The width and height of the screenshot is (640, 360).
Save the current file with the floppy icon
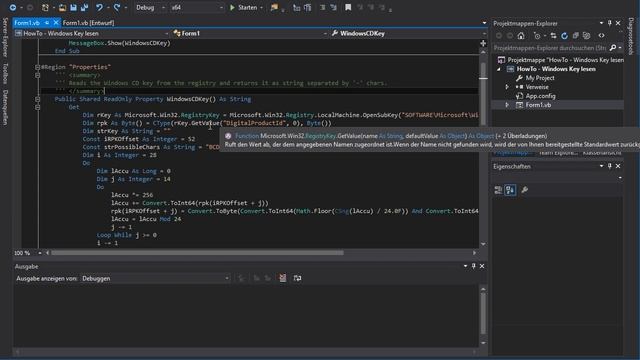(x=73, y=7)
